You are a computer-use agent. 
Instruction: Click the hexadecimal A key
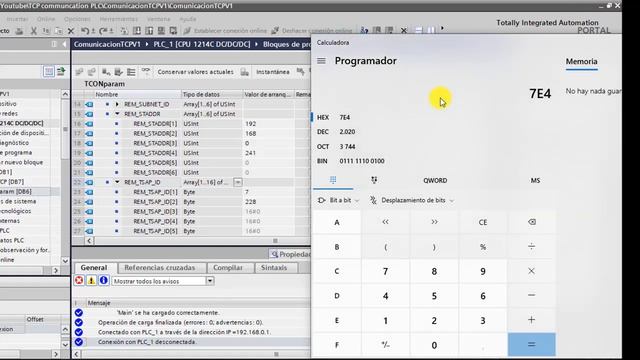click(337, 222)
